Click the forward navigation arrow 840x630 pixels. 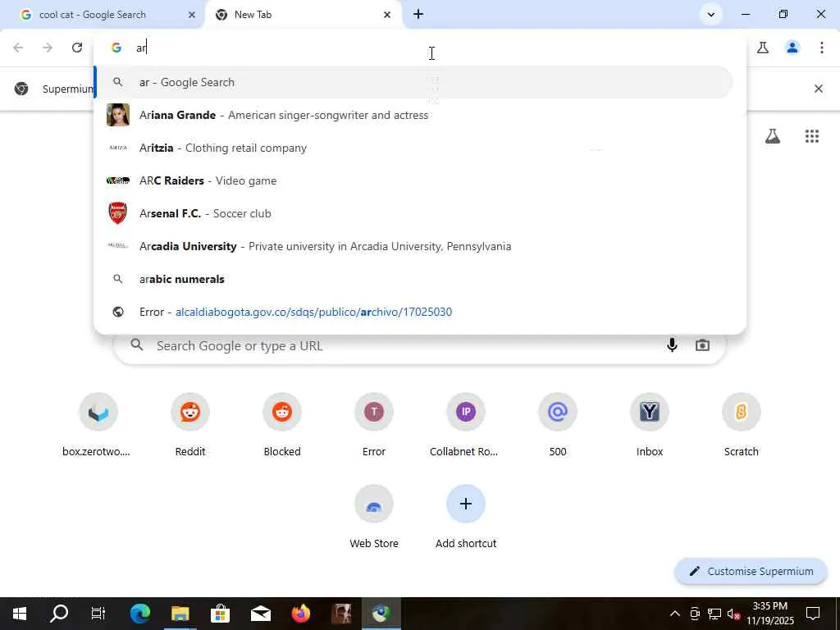(48, 48)
